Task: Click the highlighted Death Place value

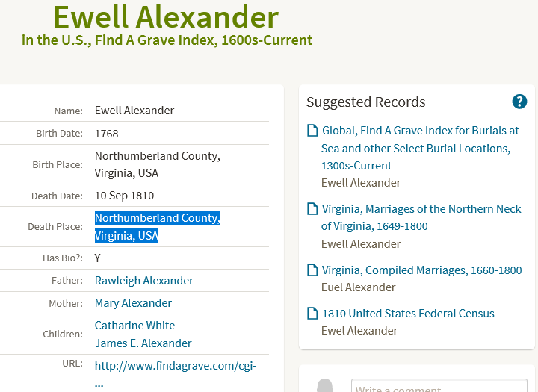Action: (x=158, y=227)
